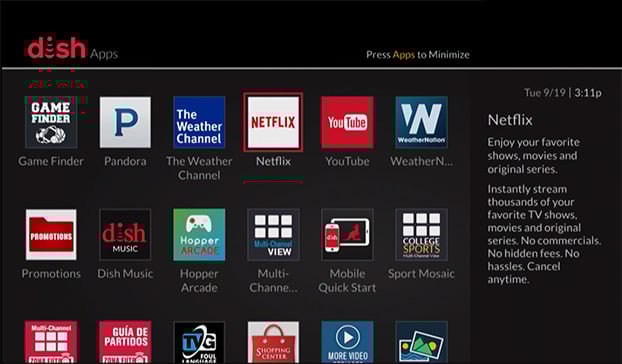Open the Game Finder app

pyautogui.click(x=51, y=122)
